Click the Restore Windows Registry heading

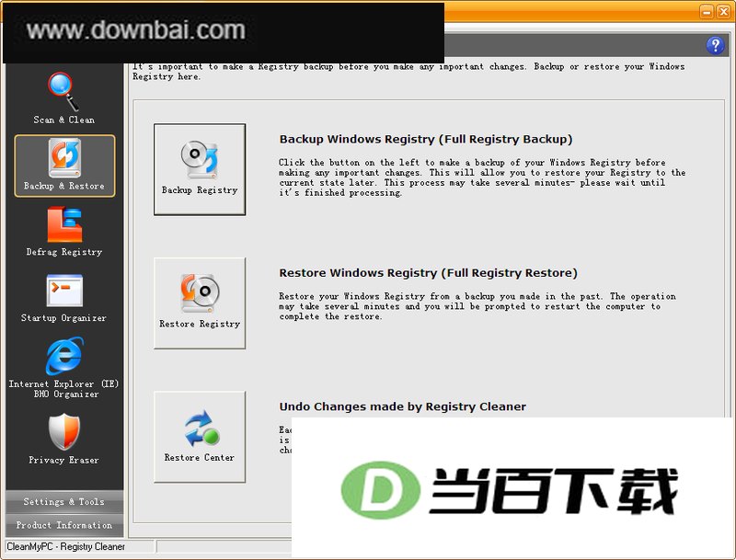point(428,273)
